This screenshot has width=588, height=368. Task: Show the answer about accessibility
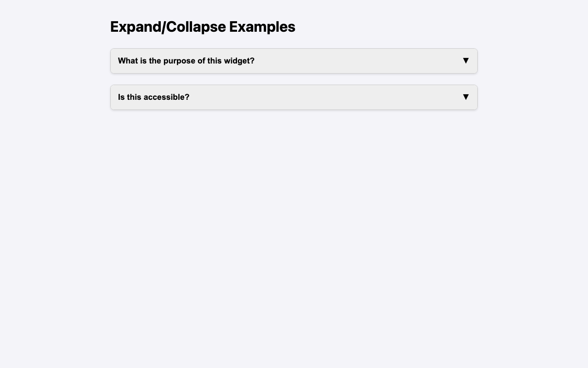click(294, 97)
